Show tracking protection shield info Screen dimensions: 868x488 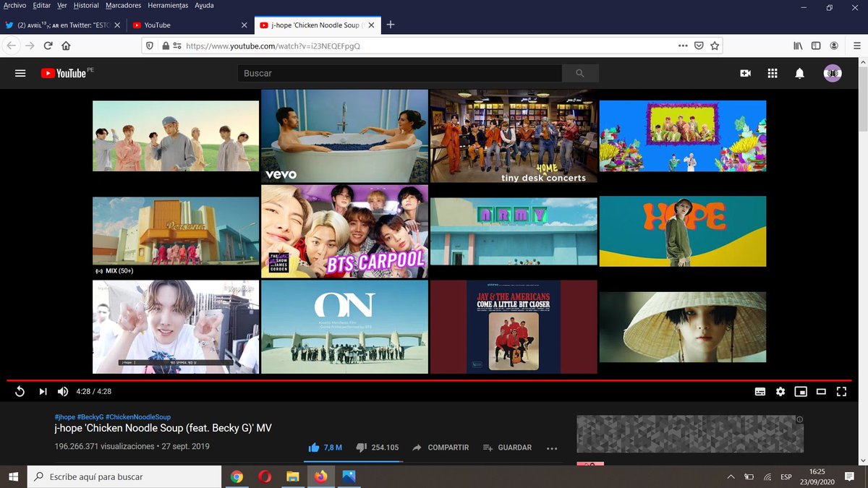[150, 46]
